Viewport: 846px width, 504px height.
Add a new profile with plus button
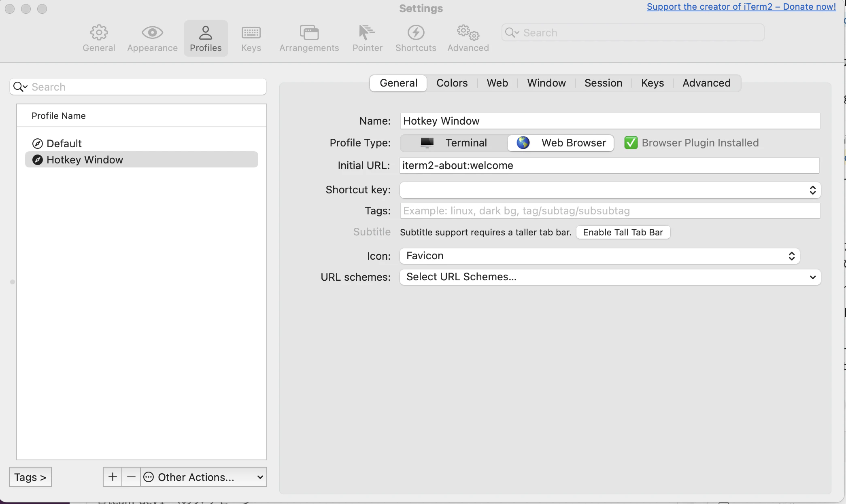point(113,477)
